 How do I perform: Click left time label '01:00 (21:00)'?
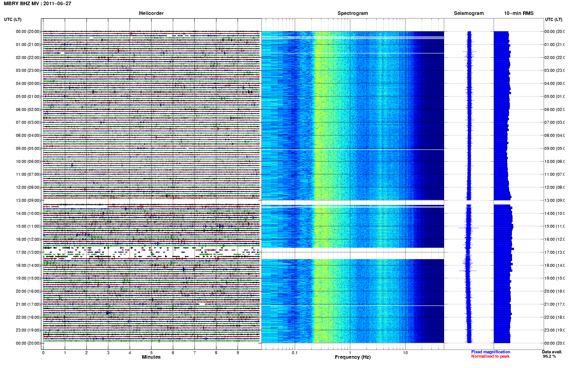click(x=28, y=44)
